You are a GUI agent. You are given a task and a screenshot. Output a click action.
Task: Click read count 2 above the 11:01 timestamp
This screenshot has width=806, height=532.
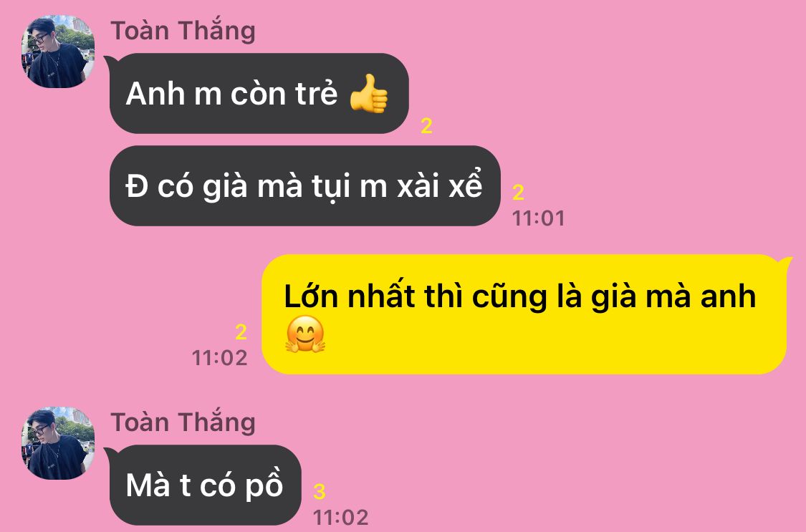tap(518, 193)
